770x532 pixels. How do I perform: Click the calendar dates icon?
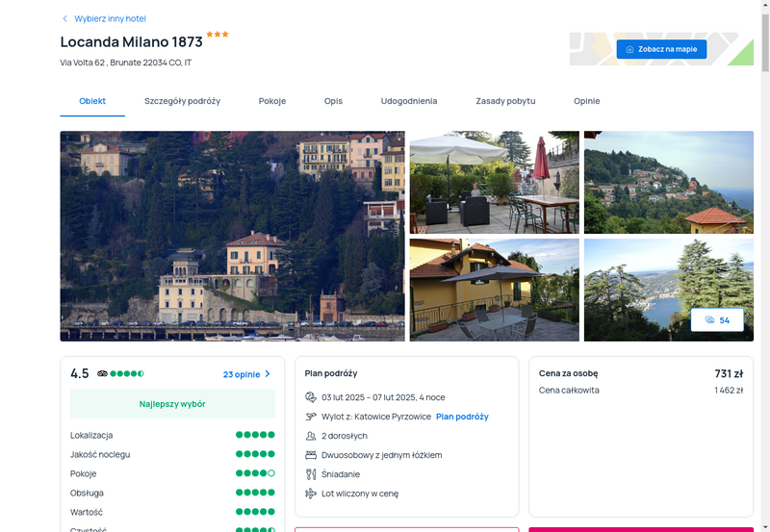tap(310, 397)
